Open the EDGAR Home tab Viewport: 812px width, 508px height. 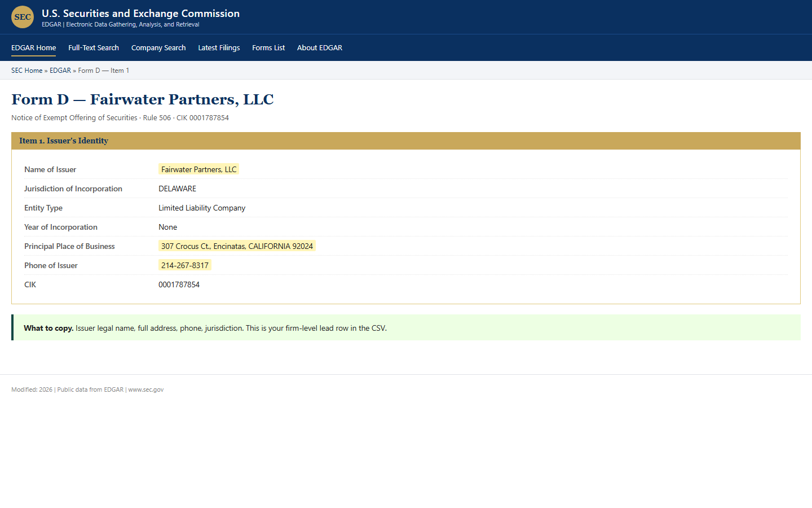coord(33,48)
